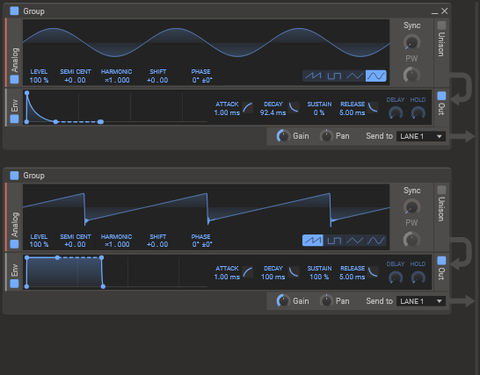Click PW knob in first group
The width and height of the screenshot is (480, 375).
412,74
